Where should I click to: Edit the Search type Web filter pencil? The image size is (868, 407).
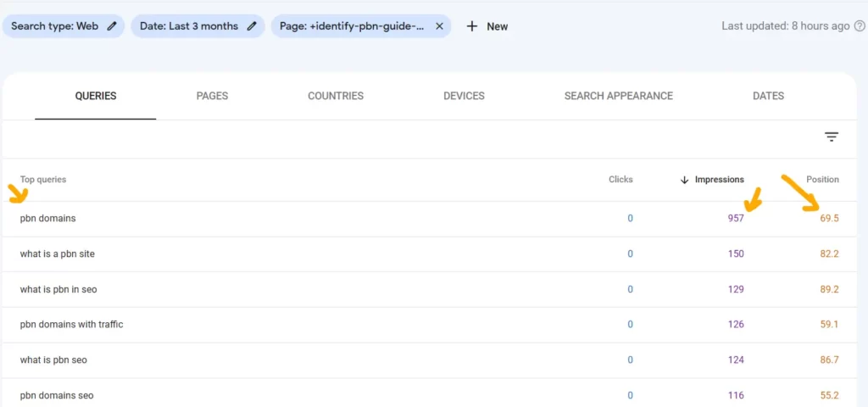coord(112,26)
